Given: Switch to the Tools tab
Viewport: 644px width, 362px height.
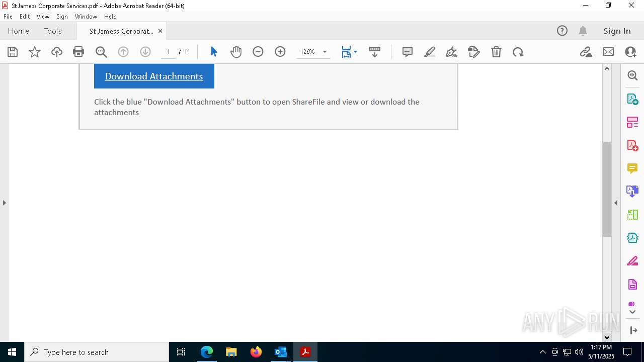Looking at the screenshot, I should click(53, 31).
